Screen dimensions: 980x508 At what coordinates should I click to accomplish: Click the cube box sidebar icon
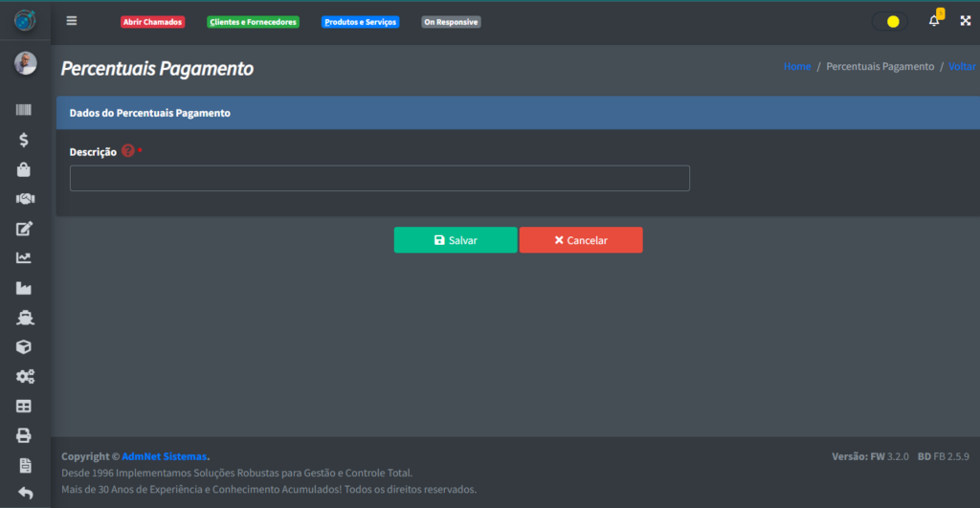click(x=25, y=346)
